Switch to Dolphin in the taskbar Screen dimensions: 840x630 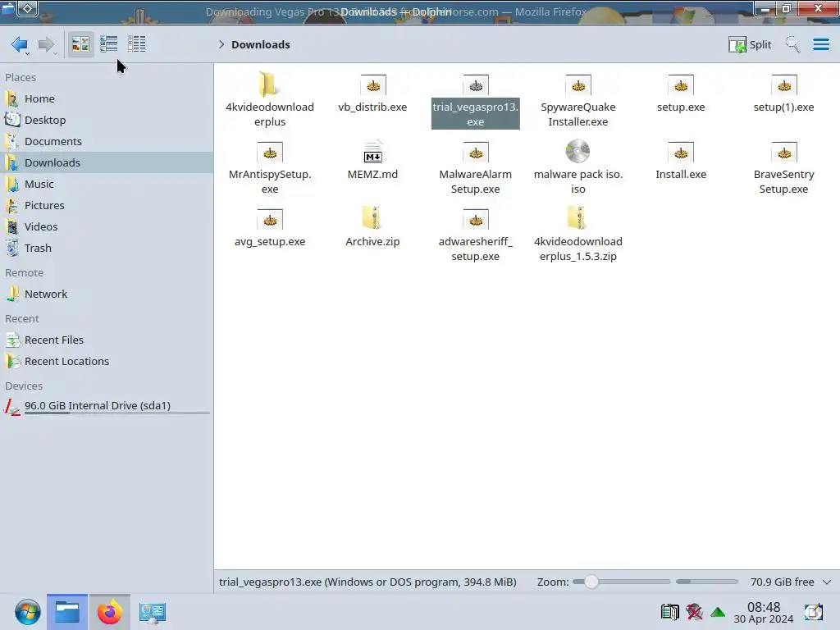[67, 612]
